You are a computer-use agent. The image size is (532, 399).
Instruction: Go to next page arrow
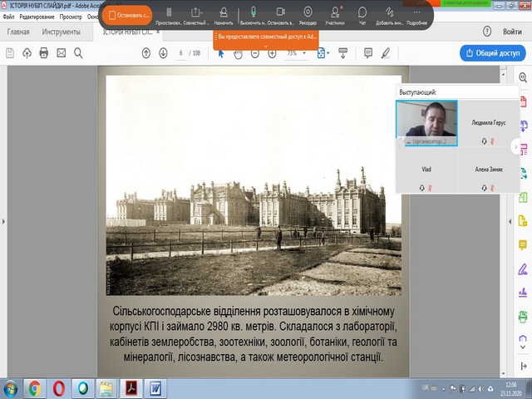[163, 53]
